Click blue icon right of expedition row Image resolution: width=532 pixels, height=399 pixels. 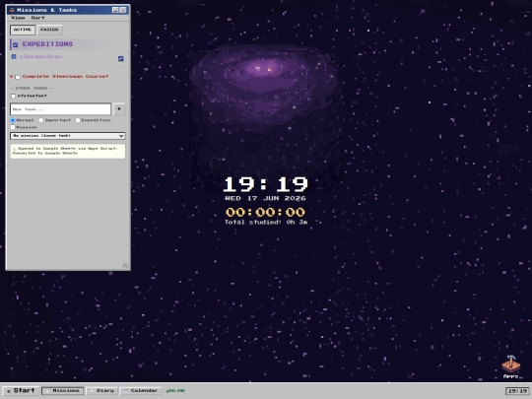pos(121,59)
